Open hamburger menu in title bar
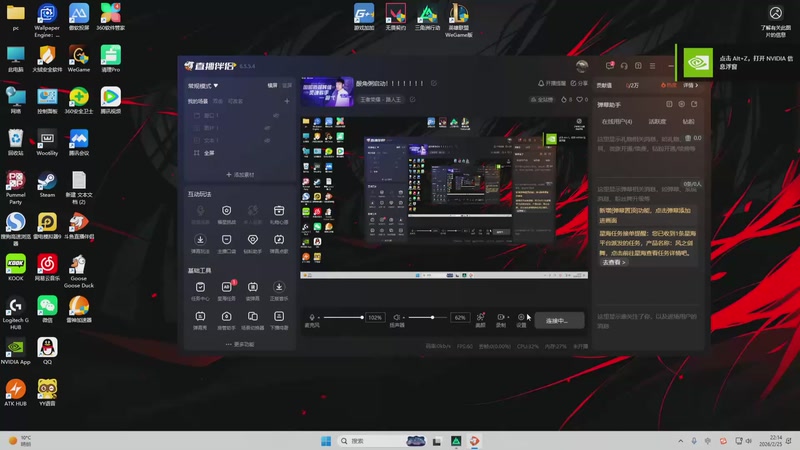The height and width of the screenshot is (450, 800). 653,66
